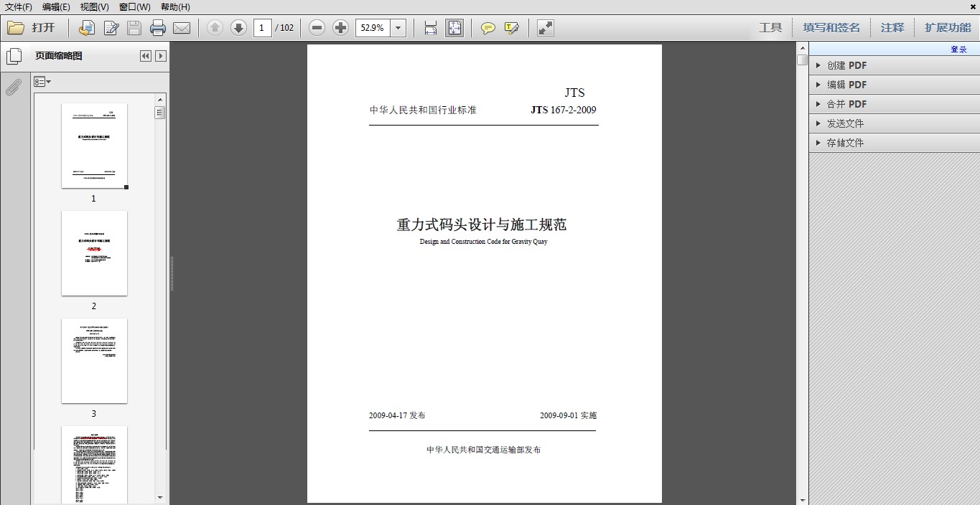The image size is (980, 505).
Task: Click the edit PDF pencil icon
Action: pyautogui.click(x=111, y=28)
